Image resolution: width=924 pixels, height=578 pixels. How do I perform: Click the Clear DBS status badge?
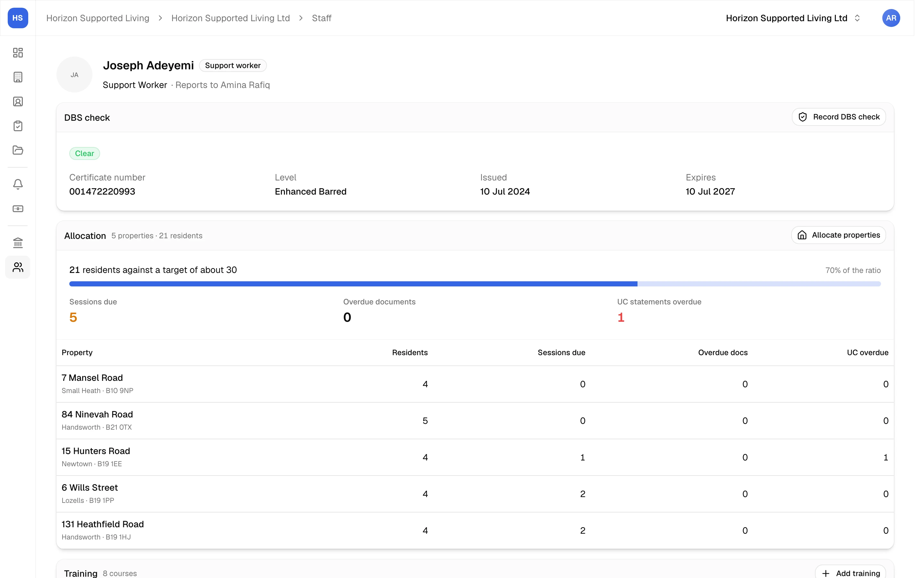point(84,153)
